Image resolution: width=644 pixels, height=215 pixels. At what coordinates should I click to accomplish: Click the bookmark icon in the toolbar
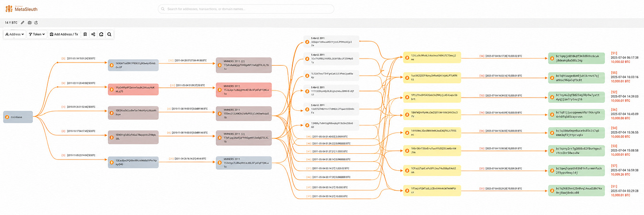pyautogui.click(x=85, y=34)
